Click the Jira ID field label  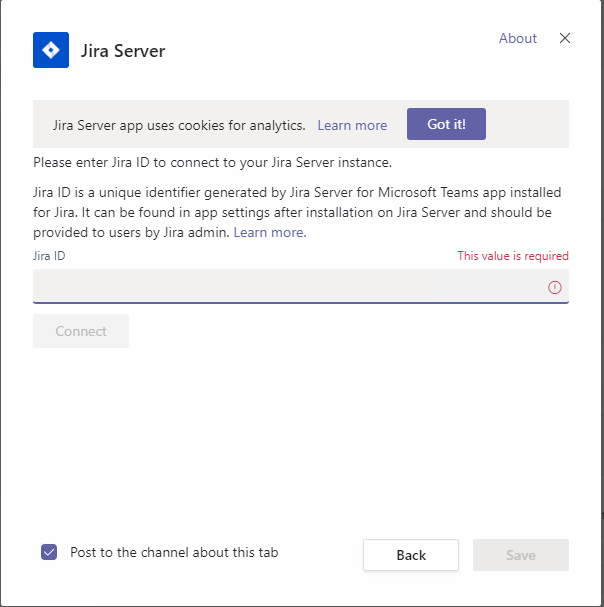(x=49, y=256)
